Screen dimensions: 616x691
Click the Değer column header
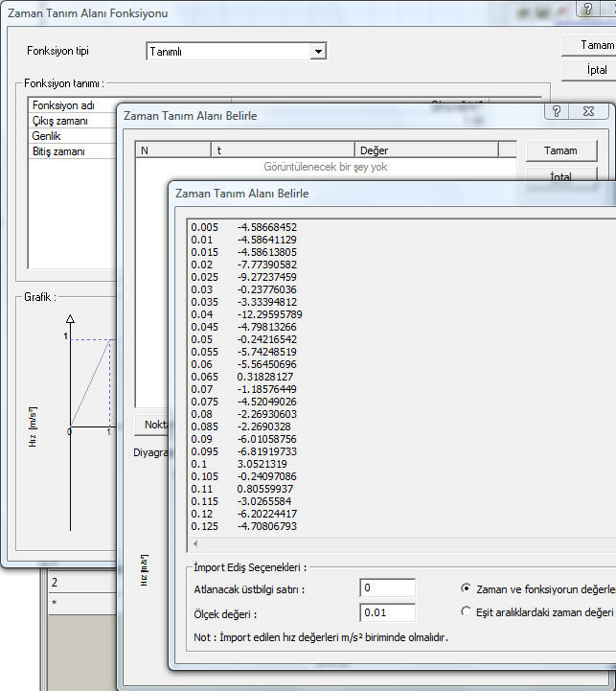click(426, 150)
